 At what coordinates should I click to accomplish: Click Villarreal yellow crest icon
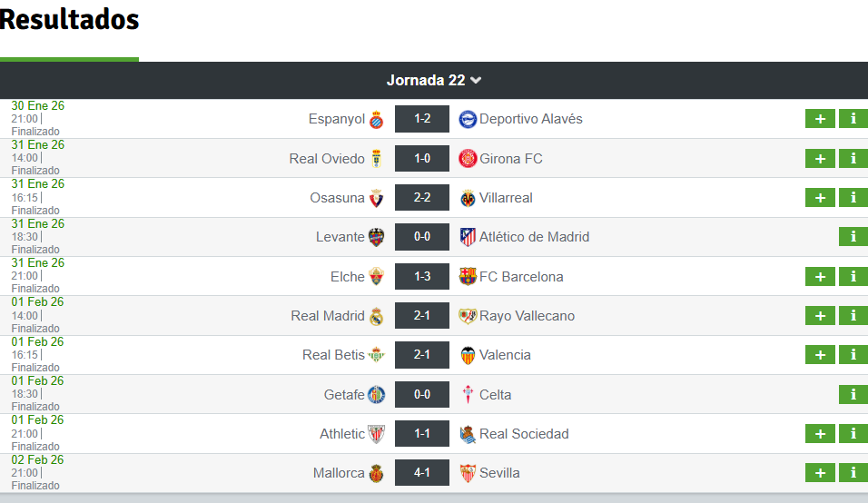(x=468, y=198)
